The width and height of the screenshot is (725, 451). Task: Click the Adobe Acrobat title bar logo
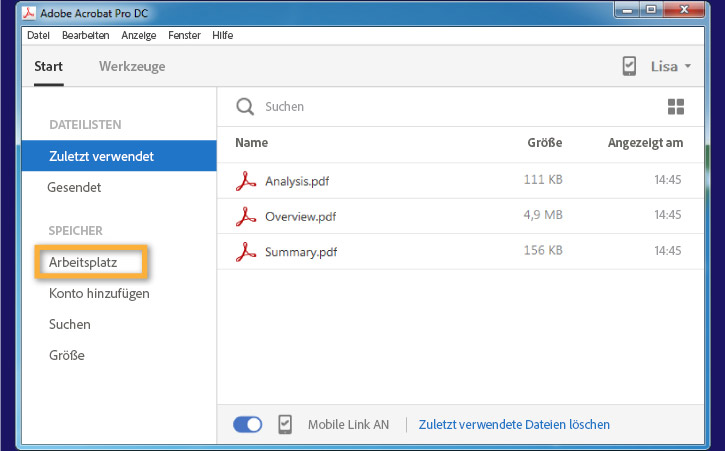point(29,13)
